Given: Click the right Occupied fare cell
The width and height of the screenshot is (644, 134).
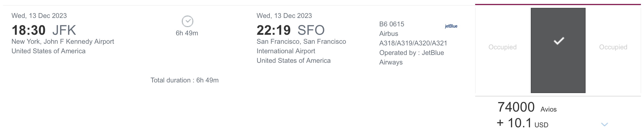Looking at the screenshot, I should click(613, 47).
